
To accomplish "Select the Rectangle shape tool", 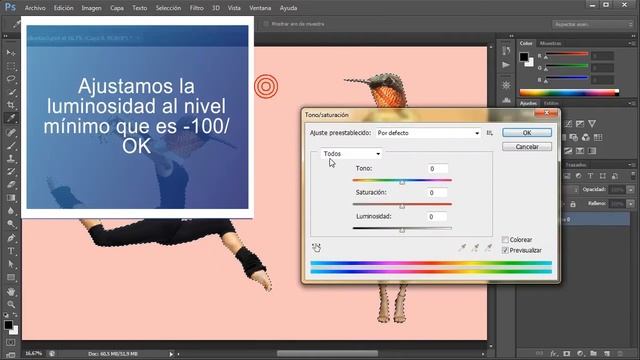I will 11,278.
